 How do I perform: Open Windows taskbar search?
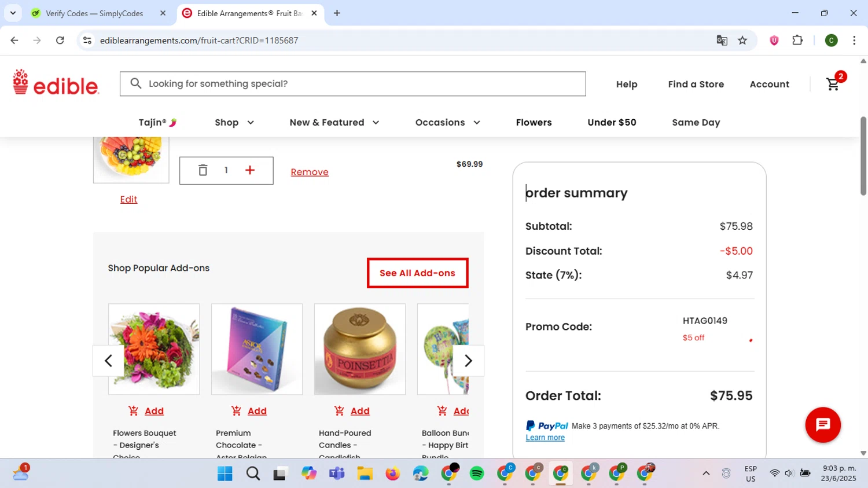(x=253, y=474)
